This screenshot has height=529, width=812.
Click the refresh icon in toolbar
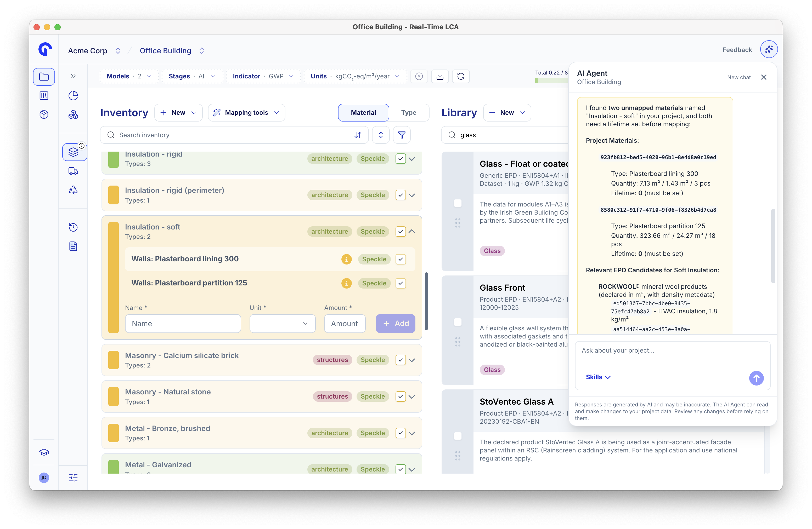(461, 76)
